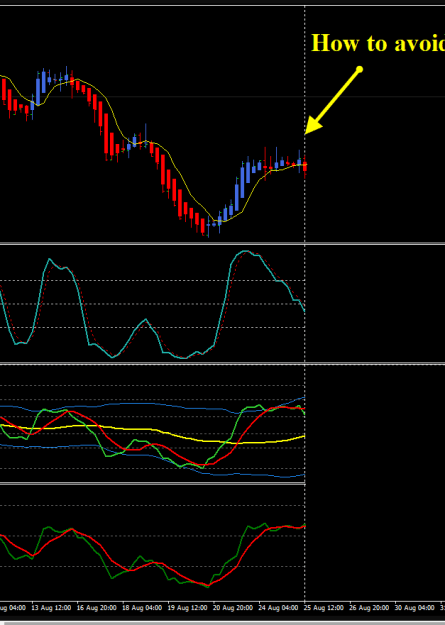This screenshot has width=445, height=625.
Task: Select the yellow "How to avoid" chart text
Action: tap(378, 43)
